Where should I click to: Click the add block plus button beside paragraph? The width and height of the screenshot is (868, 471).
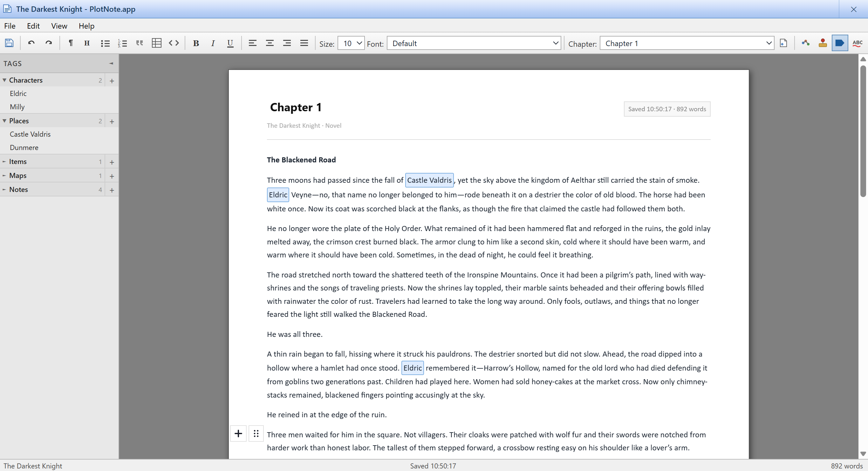tap(238, 433)
